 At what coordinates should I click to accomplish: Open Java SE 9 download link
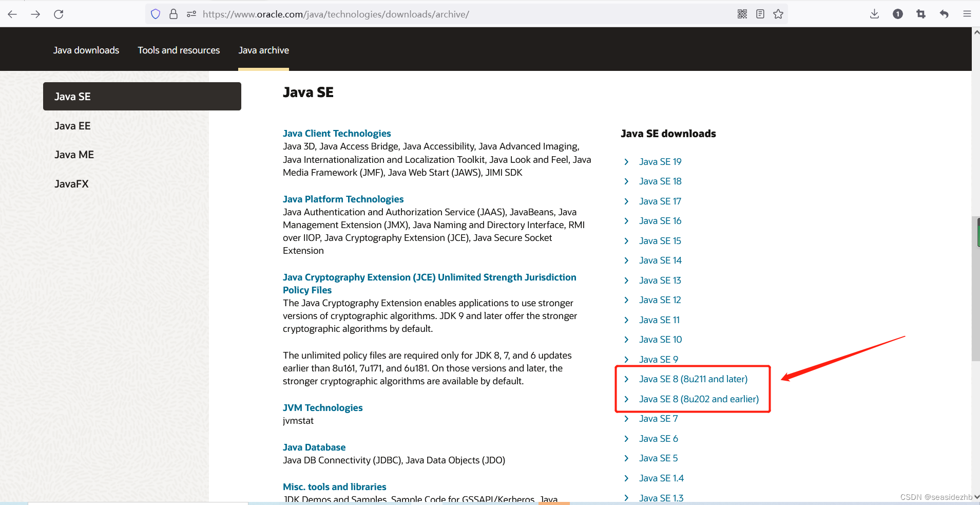point(659,360)
